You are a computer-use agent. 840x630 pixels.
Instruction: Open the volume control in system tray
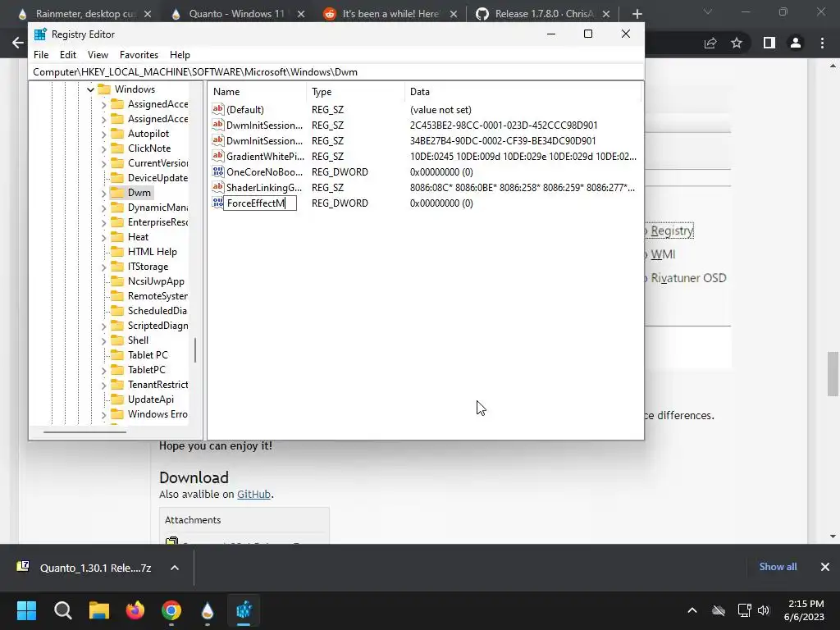click(x=764, y=610)
